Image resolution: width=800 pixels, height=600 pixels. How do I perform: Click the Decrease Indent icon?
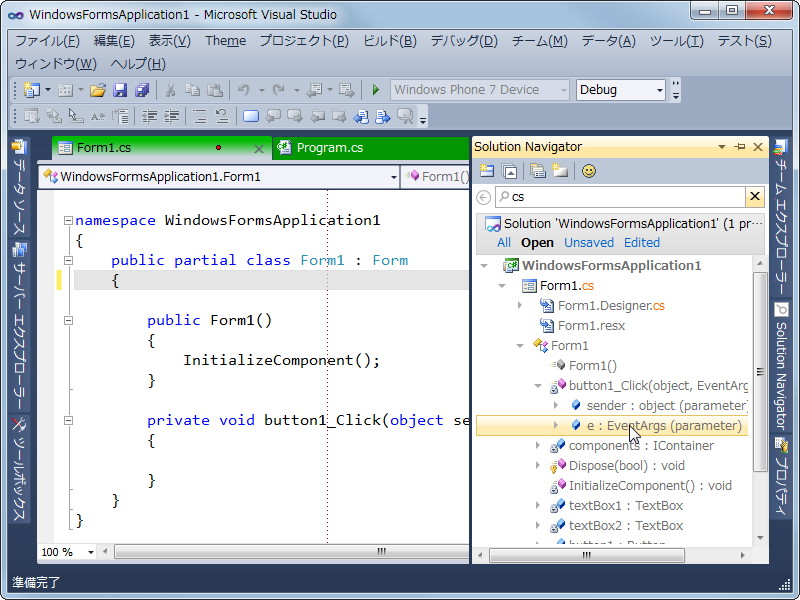(149, 117)
